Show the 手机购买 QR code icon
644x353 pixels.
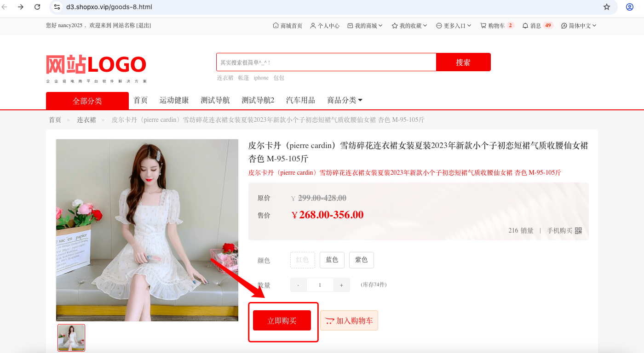coord(578,231)
